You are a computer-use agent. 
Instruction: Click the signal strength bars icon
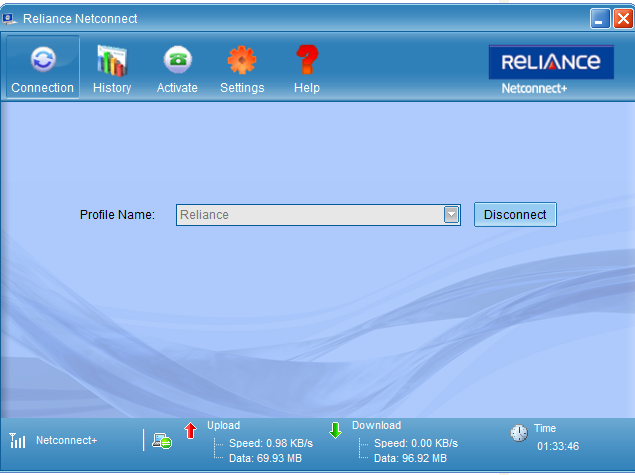coord(18,441)
